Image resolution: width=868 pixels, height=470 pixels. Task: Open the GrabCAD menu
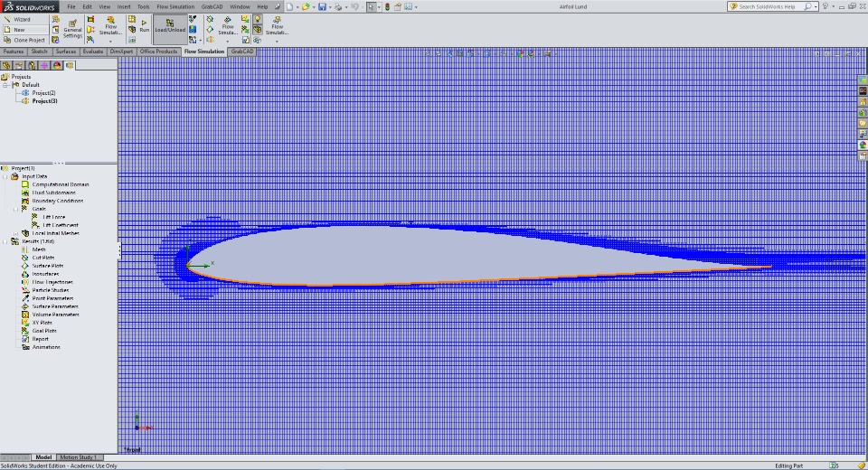coord(212,6)
